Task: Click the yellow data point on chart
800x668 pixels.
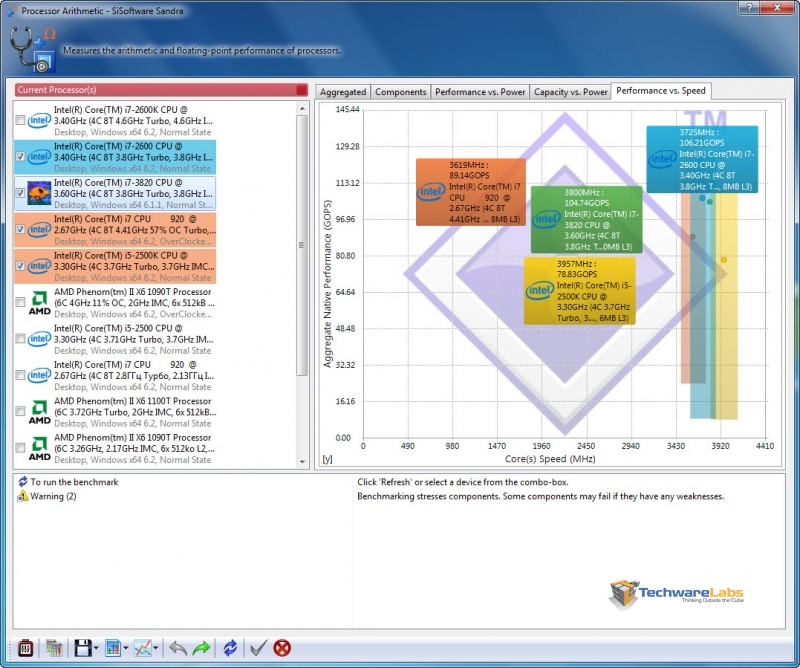Action: tap(723, 260)
